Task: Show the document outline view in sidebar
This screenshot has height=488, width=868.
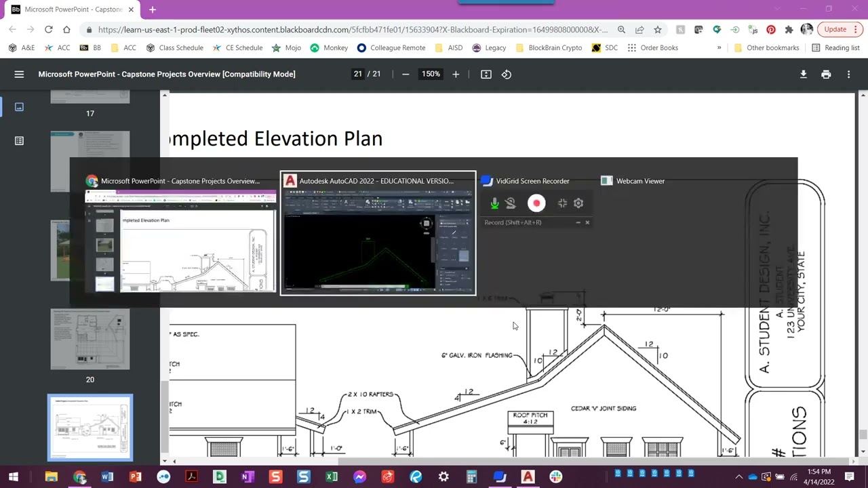Action: pos(19,141)
